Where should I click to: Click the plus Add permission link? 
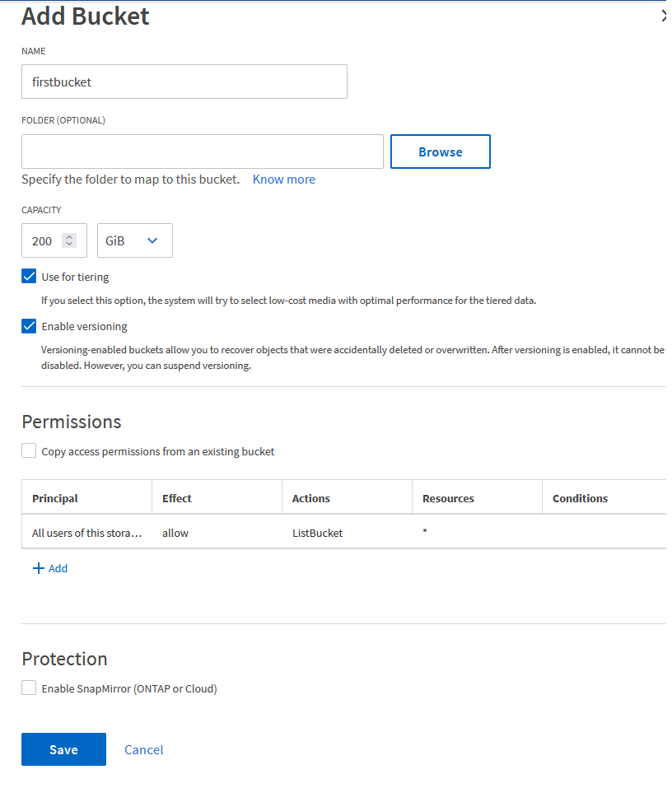50,568
